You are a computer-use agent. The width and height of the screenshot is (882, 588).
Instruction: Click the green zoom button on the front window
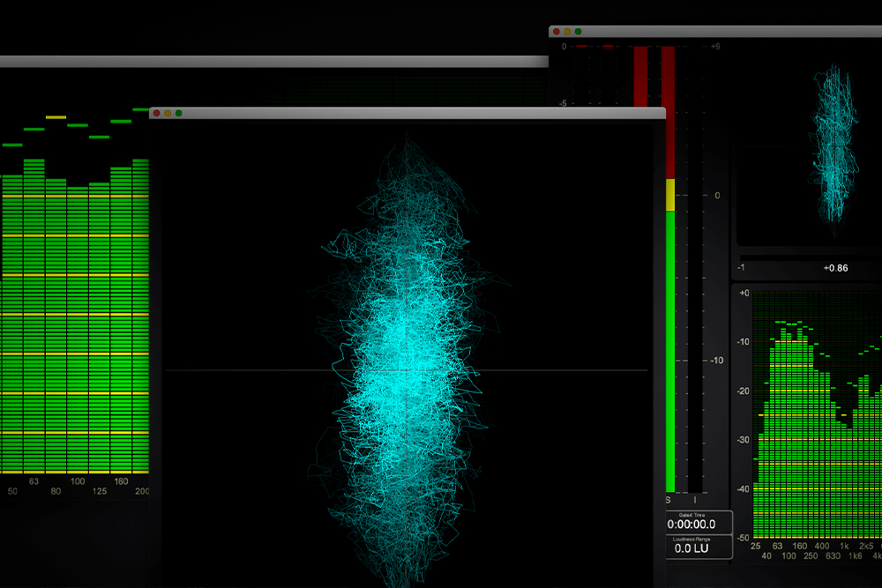(178, 113)
